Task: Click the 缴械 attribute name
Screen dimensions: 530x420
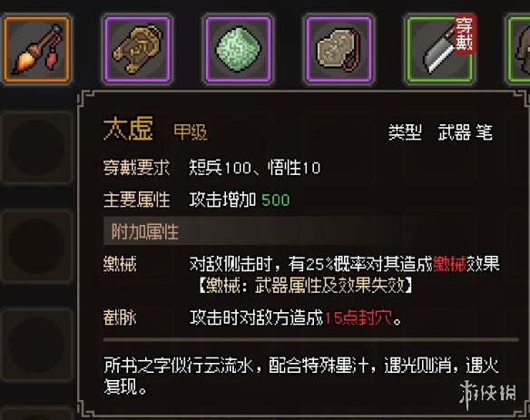Action: [x=120, y=264]
